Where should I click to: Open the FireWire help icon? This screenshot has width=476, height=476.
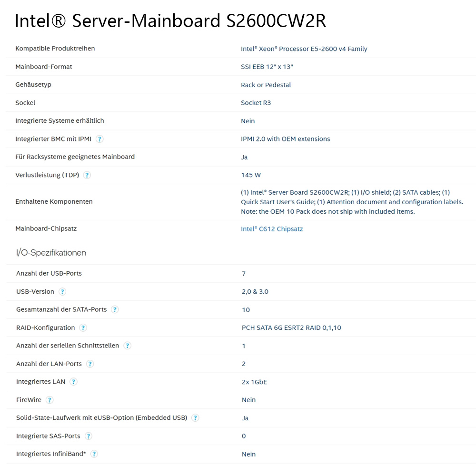(x=50, y=400)
